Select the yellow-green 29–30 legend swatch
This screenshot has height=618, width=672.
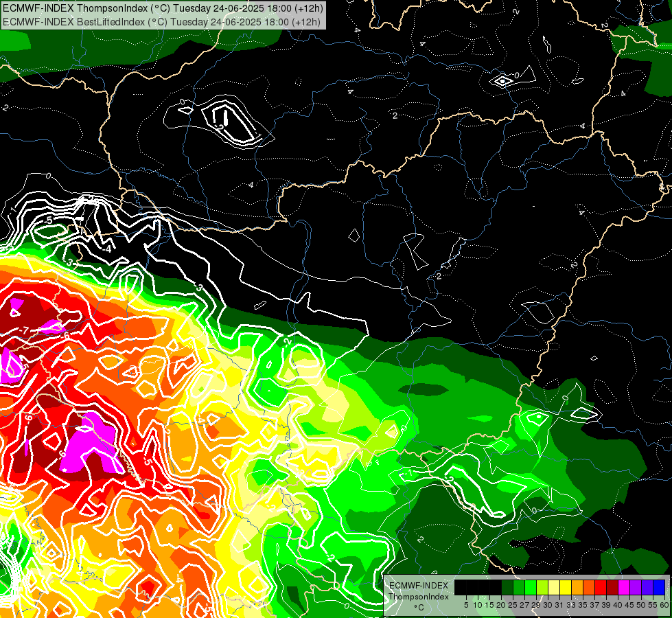(542, 588)
